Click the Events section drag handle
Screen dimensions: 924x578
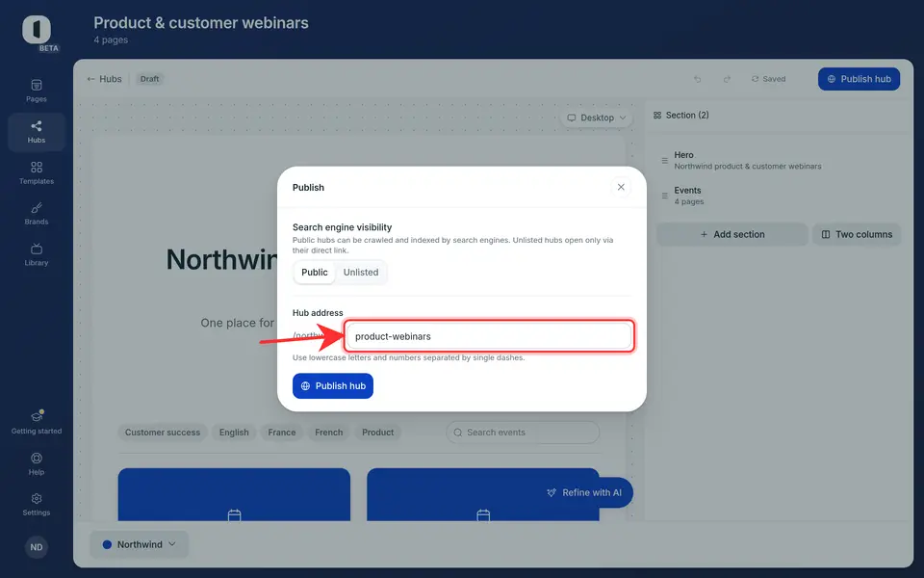[665, 196]
